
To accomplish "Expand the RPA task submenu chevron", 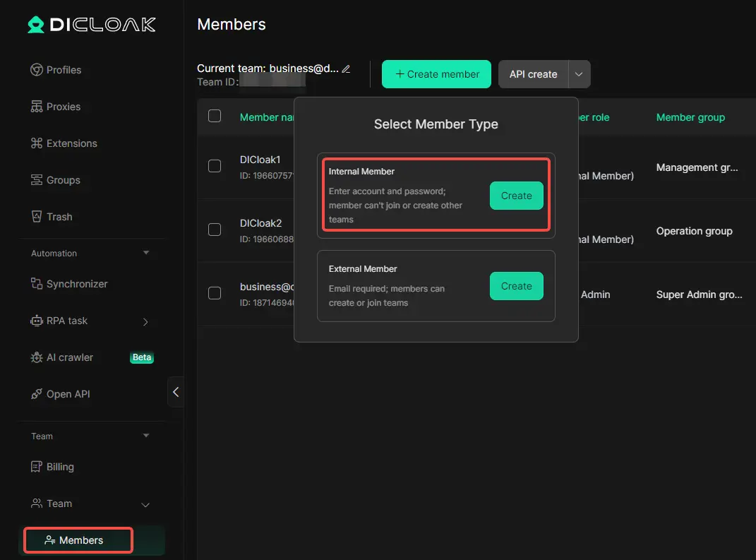I will tap(145, 321).
